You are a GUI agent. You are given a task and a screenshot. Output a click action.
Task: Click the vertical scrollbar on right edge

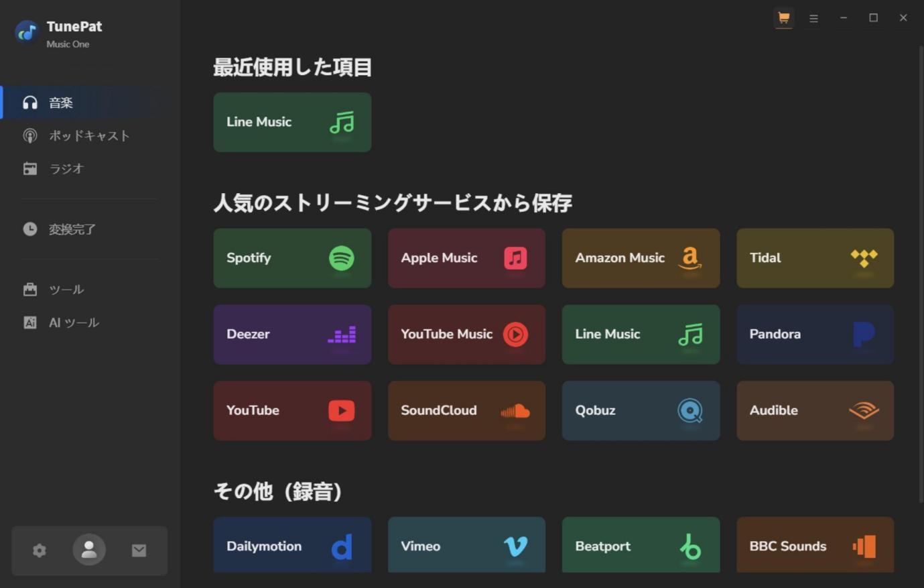[x=921, y=275]
